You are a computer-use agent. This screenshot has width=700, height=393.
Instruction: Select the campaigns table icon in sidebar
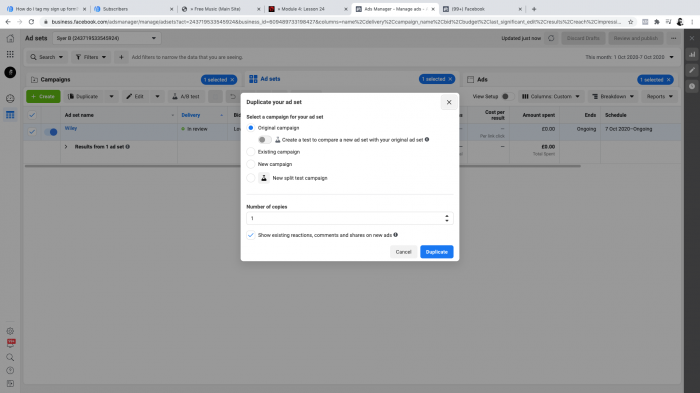coord(10,115)
